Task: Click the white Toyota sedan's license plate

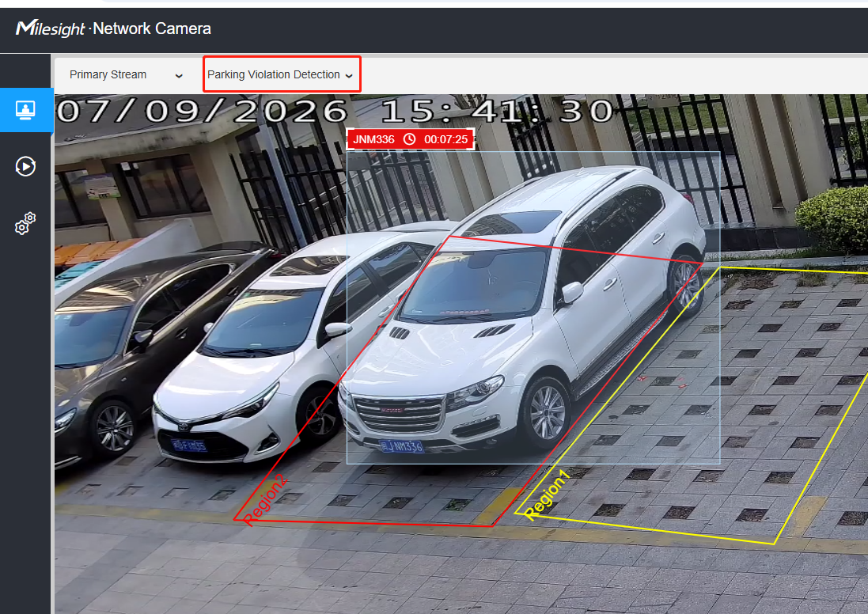Action: tap(188, 445)
